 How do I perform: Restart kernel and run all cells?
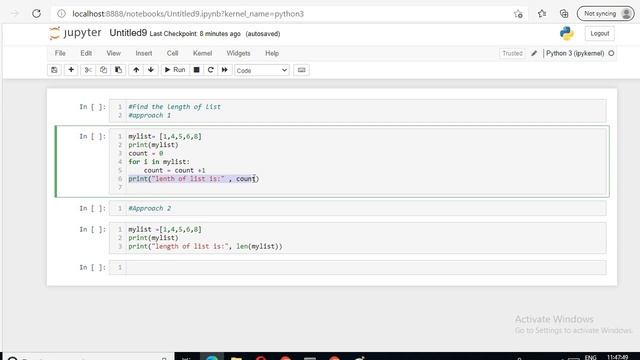[x=224, y=70]
